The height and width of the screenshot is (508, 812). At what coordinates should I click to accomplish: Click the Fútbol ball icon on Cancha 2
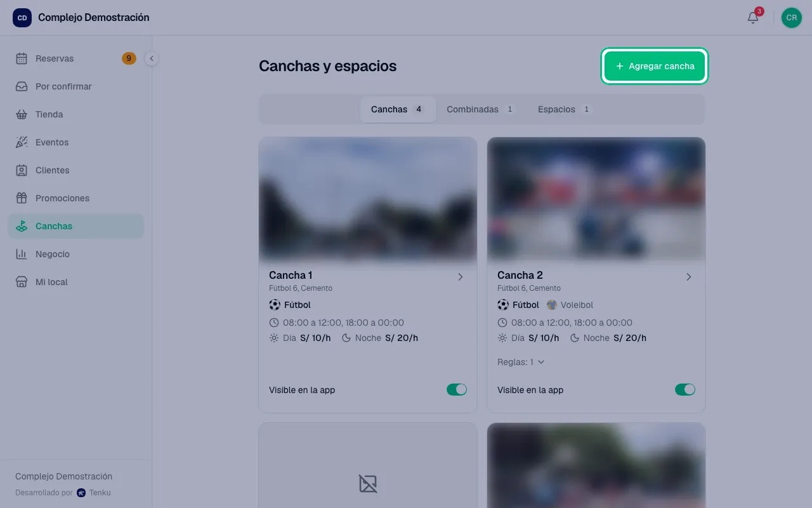click(x=503, y=305)
